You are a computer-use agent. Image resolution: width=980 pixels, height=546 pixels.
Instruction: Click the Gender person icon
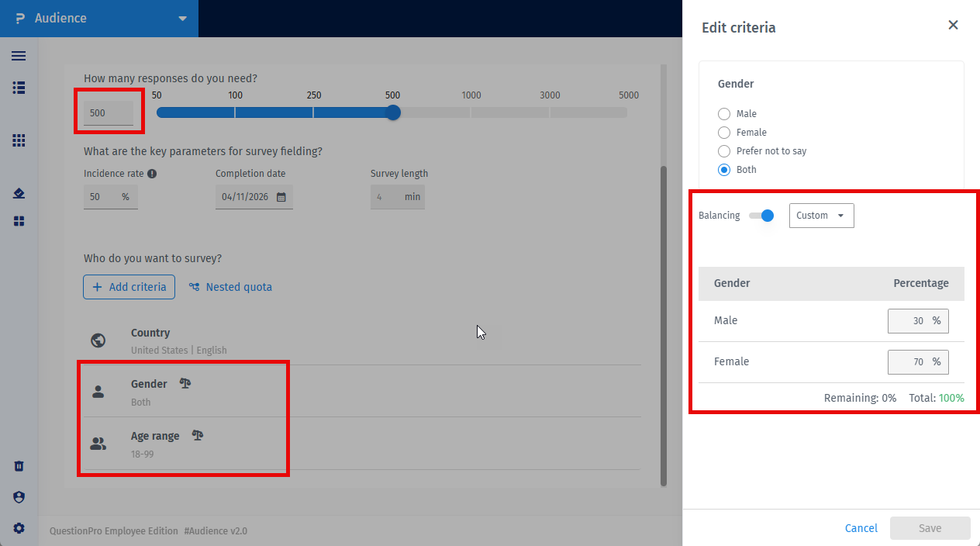(x=98, y=392)
